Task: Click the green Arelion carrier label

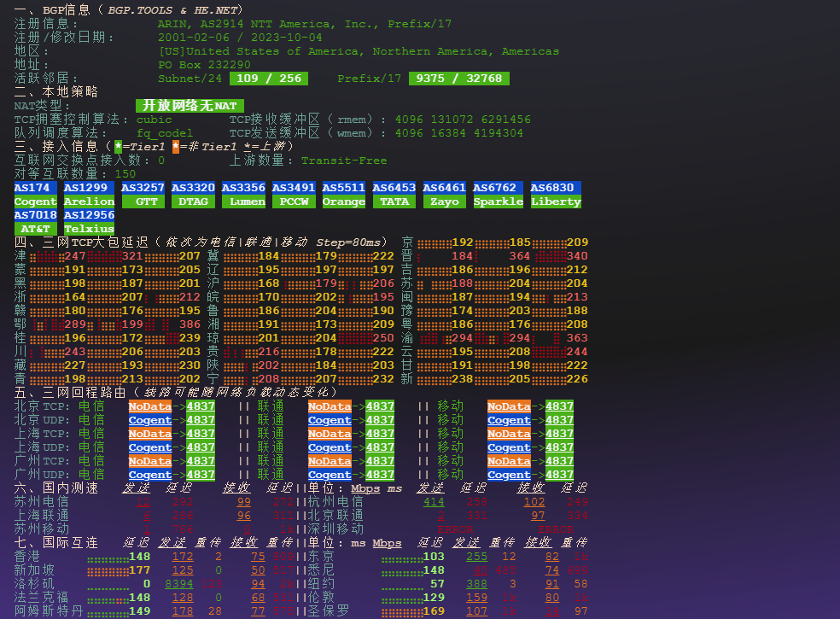Action: coord(89,201)
